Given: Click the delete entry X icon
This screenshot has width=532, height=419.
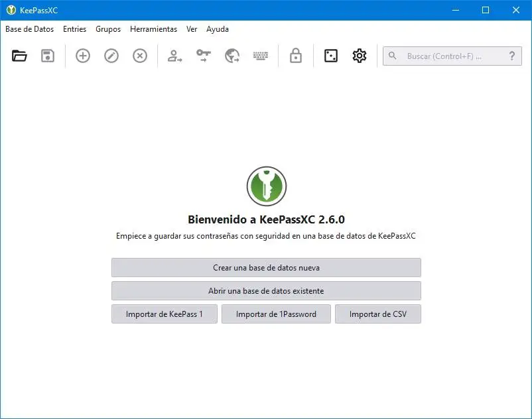Looking at the screenshot, I should click(140, 56).
